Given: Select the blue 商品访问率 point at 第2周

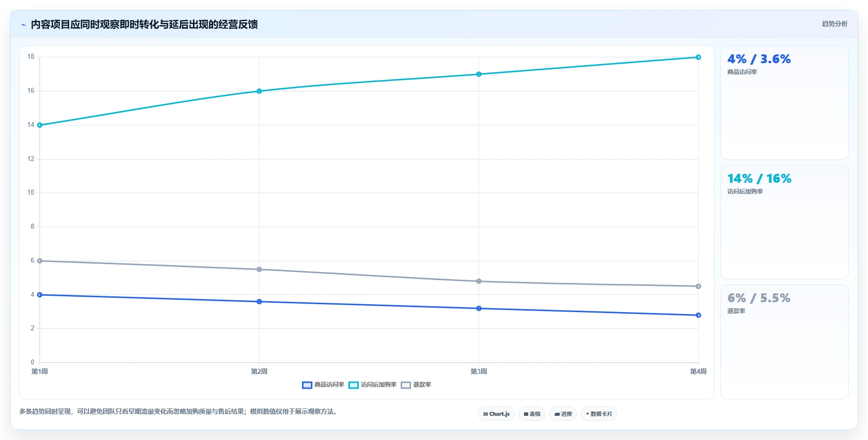Looking at the screenshot, I should click(x=259, y=301).
